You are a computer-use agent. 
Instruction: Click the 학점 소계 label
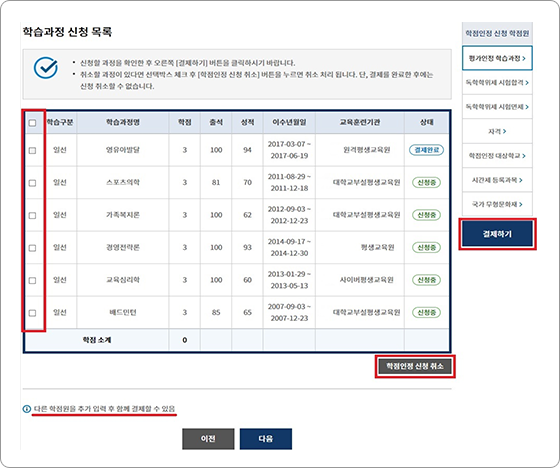point(96,340)
